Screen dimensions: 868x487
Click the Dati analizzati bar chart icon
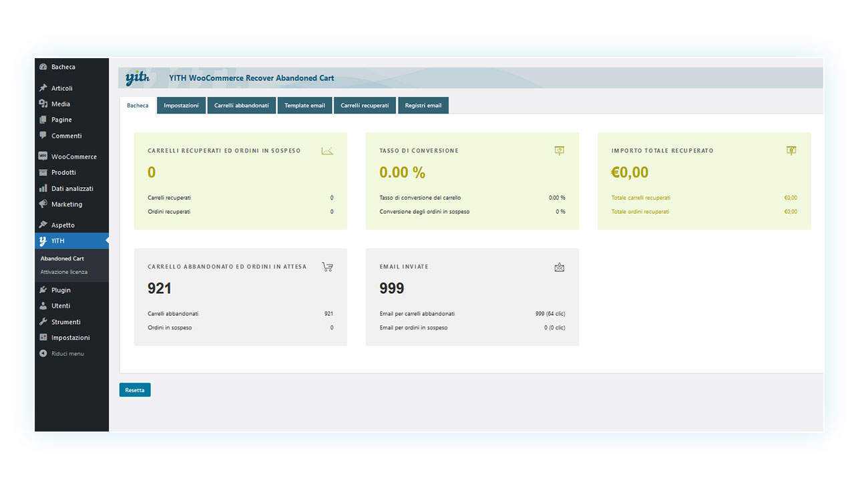pyautogui.click(x=43, y=188)
